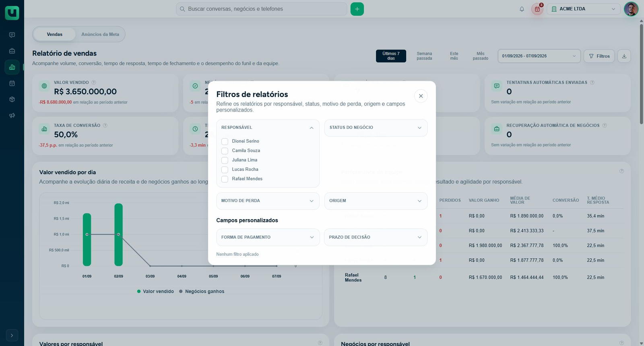Open the date range dropdown 01/09/2026 - 07/09/2026
This screenshot has width=644, height=346.
pos(539,56)
